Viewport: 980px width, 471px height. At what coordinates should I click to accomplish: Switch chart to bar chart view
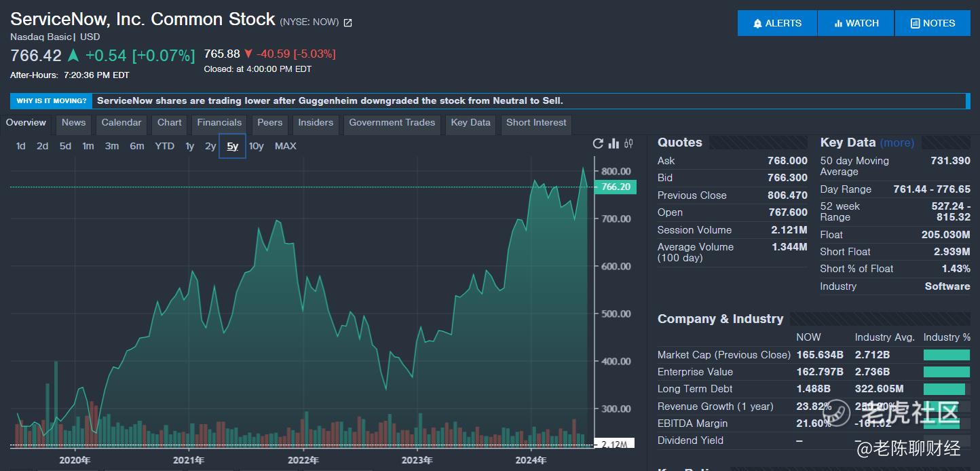614,143
